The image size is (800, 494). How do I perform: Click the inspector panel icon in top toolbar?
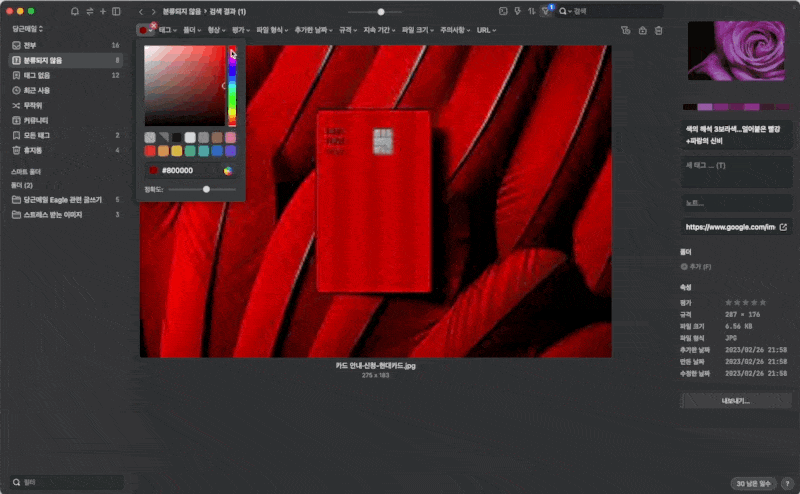coord(503,11)
